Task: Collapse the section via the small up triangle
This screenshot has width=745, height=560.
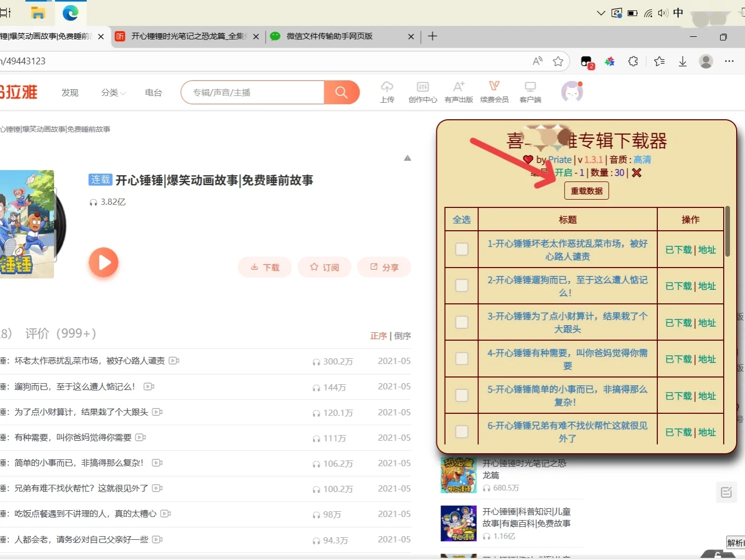Action: pos(408,158)
